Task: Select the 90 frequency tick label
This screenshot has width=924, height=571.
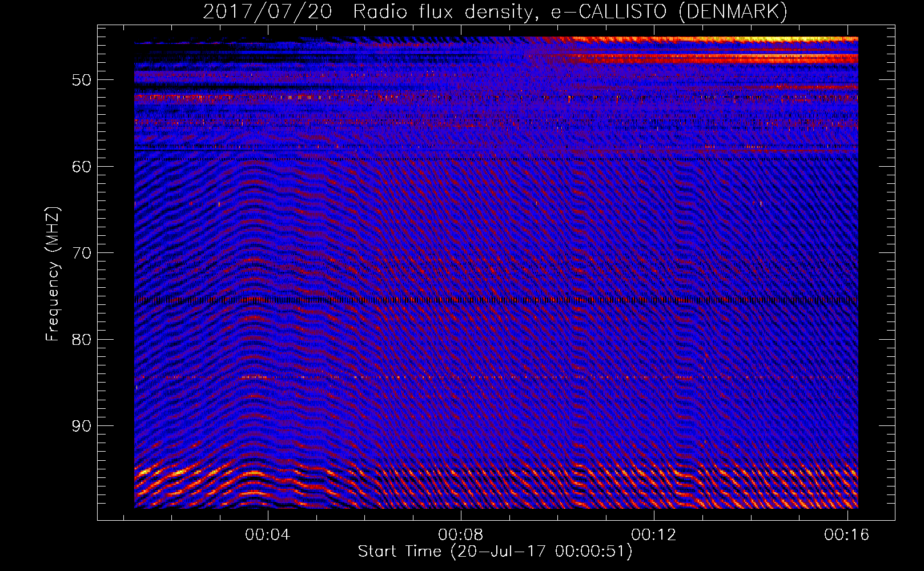Action: (82, 426)
